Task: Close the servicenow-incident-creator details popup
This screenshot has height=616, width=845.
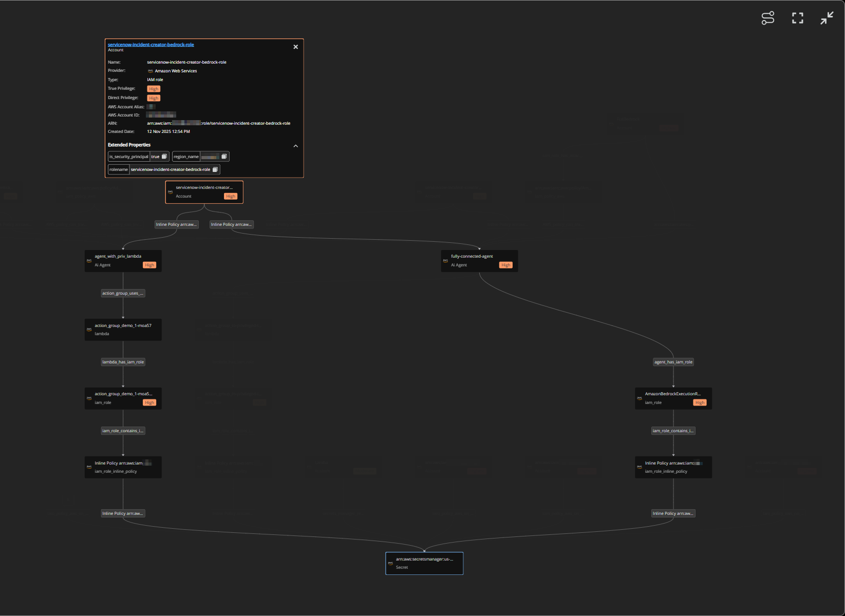Action: tap(295, 47)
